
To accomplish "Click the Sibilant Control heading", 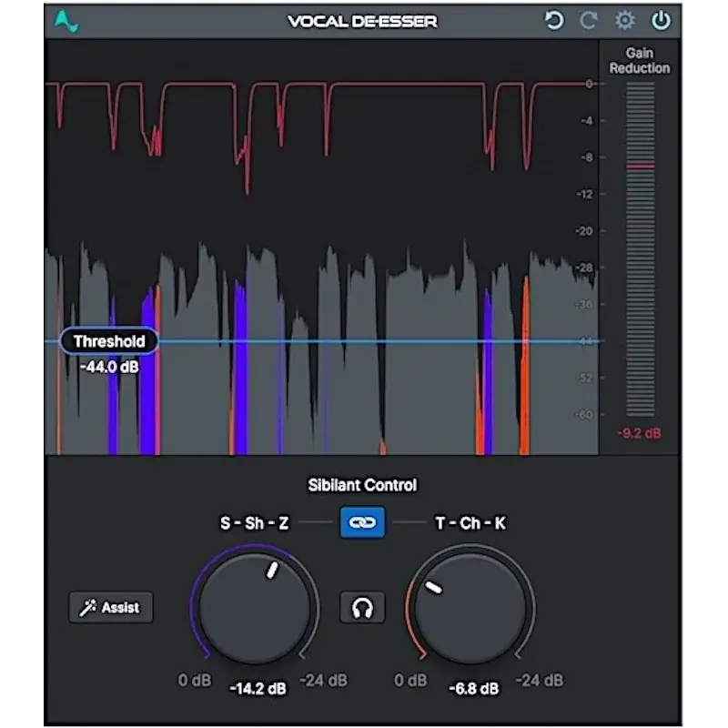I will tap(362, 485).
